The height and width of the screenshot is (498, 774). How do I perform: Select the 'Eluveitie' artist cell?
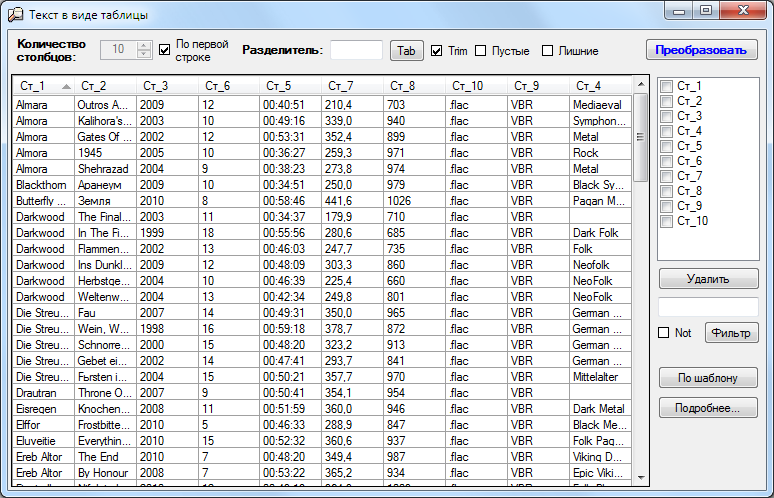[x=44, y=441]
